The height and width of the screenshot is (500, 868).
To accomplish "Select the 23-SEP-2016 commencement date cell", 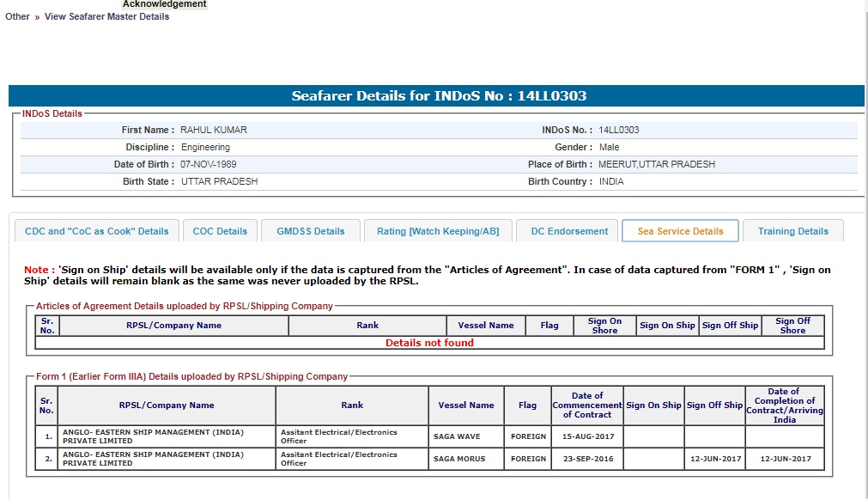I will point(587,459).
